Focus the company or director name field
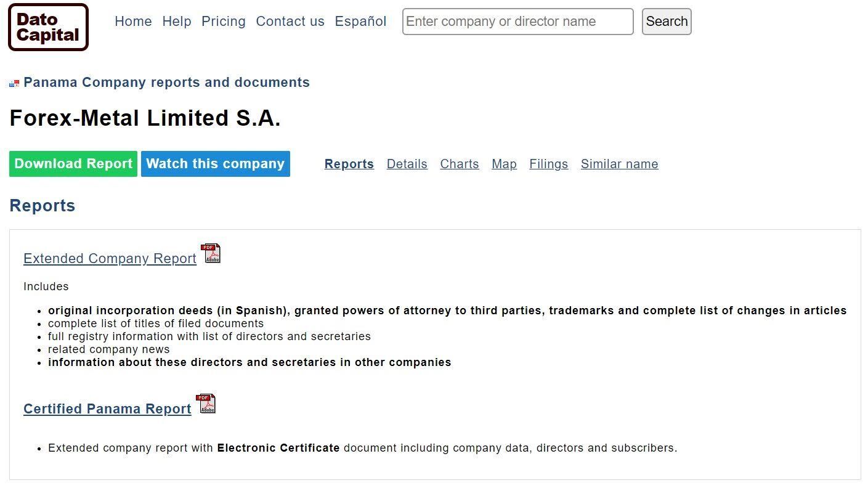The image size is (868, 488). coord(517,22)
